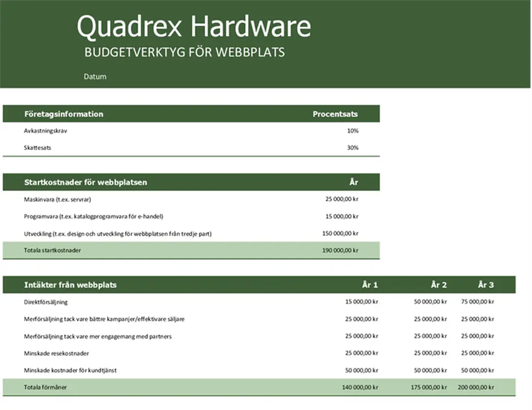Viewport: 532px width, 410px height.
Task: Select the BUDGETVERKTYG FÖR WEBBPLATS subtitle
Action: (x=185, y=52)
